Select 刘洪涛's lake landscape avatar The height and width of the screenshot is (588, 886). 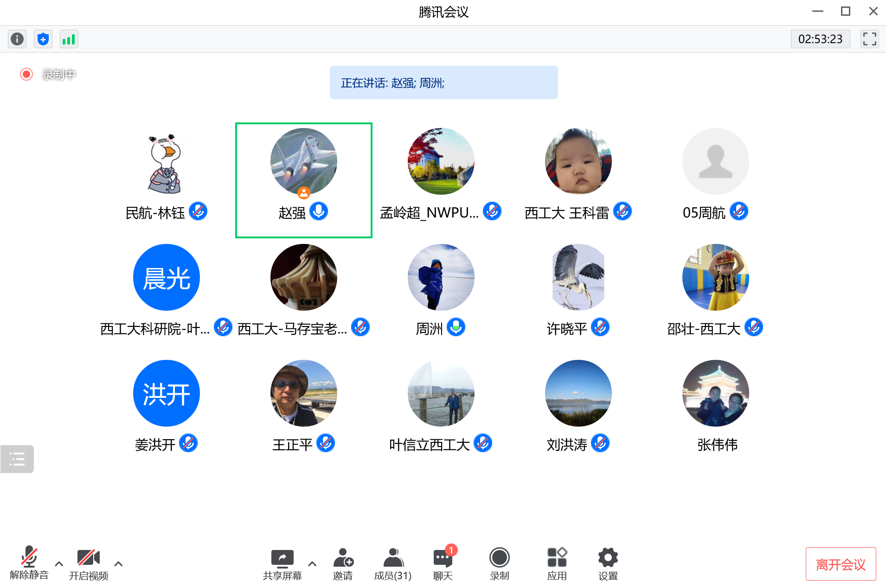578,393
